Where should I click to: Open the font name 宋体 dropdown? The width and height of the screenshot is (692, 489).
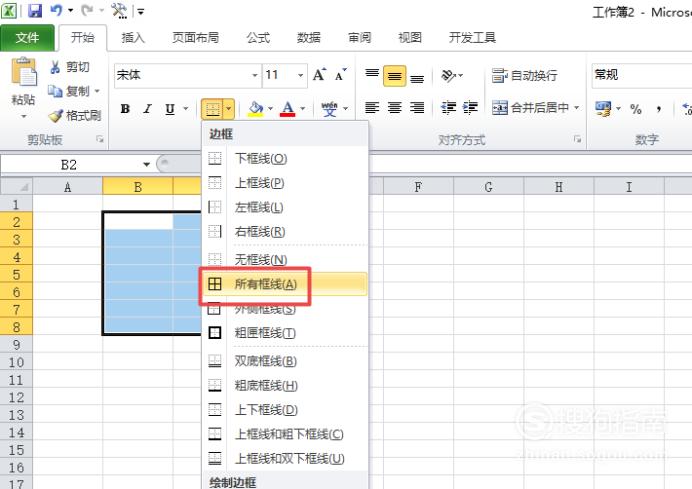[x=254, y=75]
